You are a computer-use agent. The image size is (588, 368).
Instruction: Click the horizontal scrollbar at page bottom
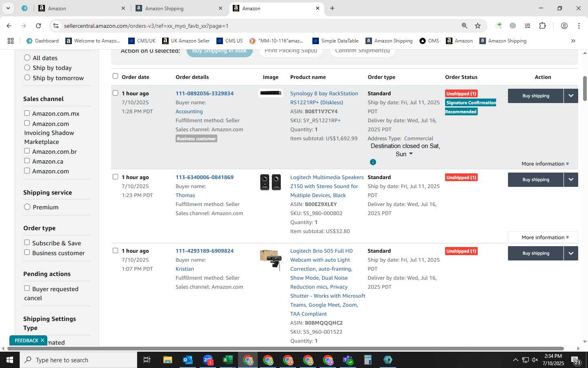285,348
